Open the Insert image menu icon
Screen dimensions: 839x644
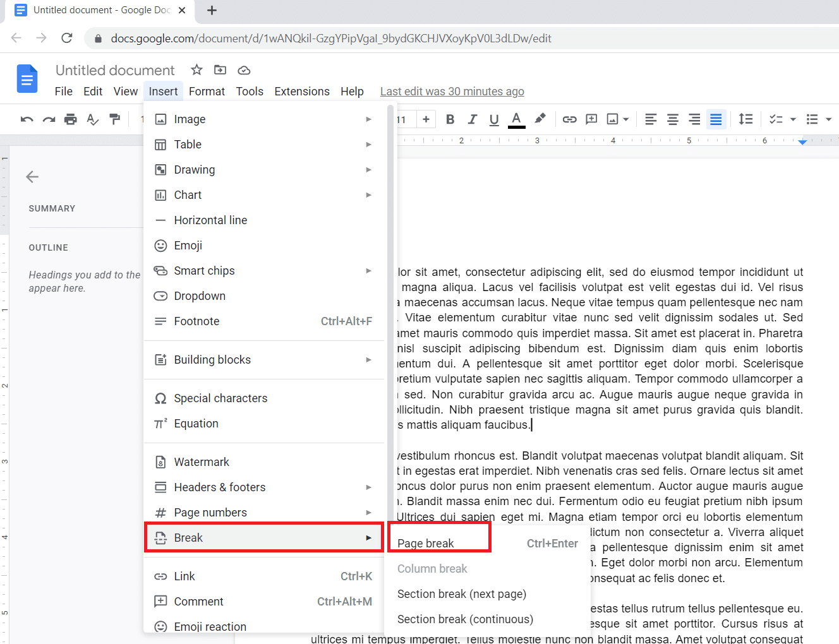pyautogui.click(x=612, y=119)
